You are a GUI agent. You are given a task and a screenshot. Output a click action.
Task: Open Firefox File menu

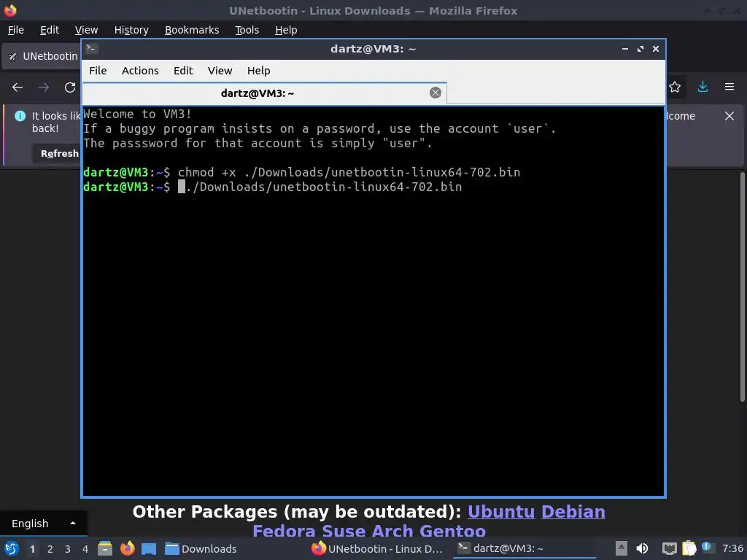pyautogui.click(x=16, y=30)
